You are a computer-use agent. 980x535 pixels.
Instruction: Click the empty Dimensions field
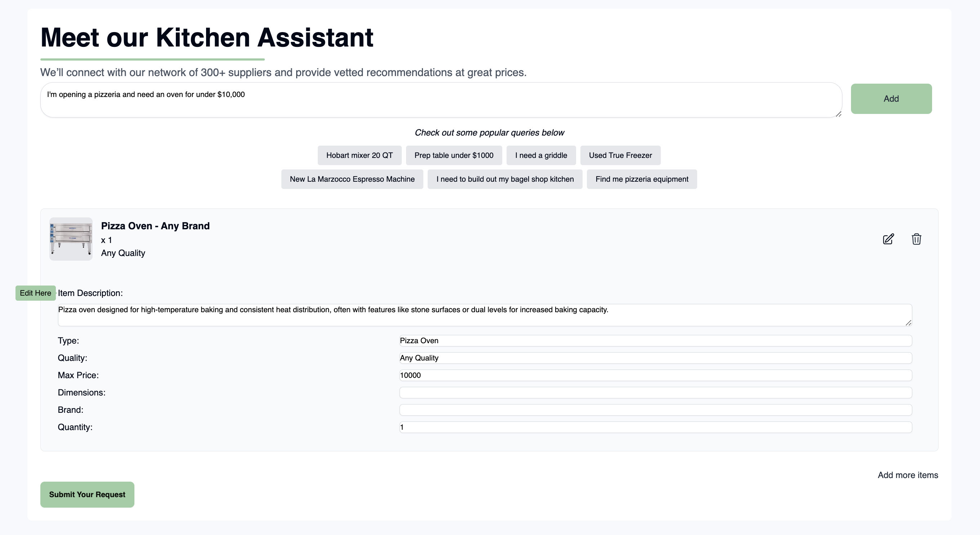click(655, 393)
